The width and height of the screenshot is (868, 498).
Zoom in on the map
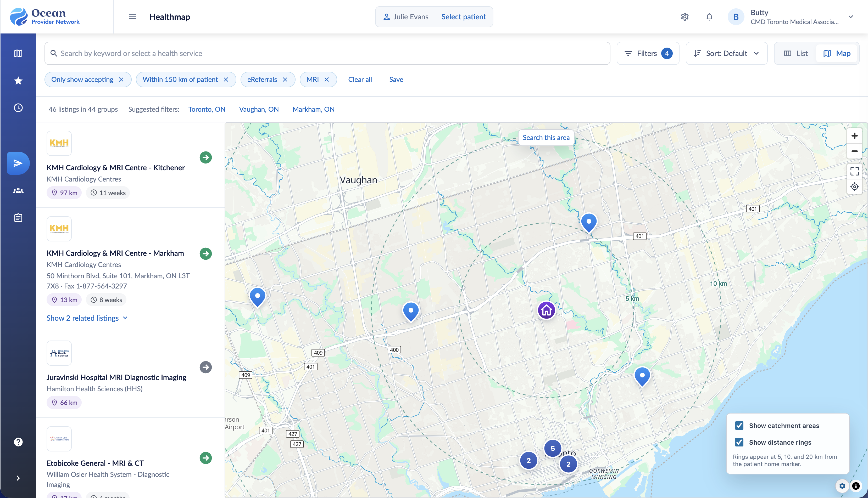(854, 136)
